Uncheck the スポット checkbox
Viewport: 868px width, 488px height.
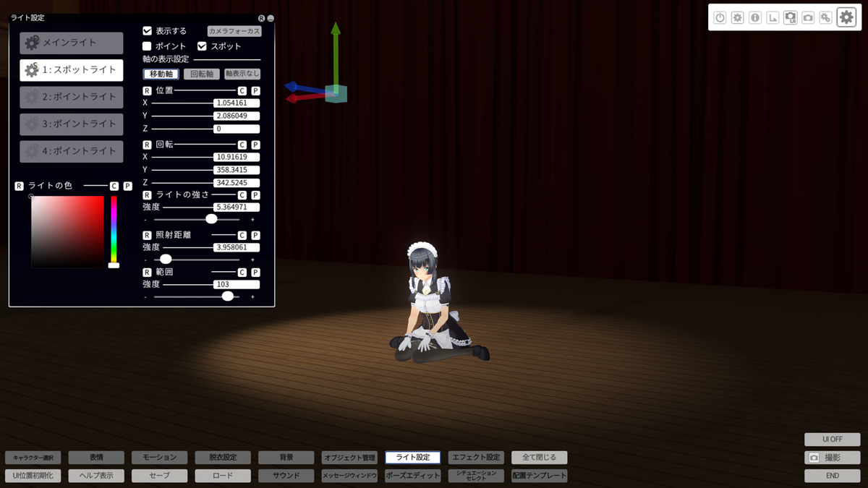[203, 46]
